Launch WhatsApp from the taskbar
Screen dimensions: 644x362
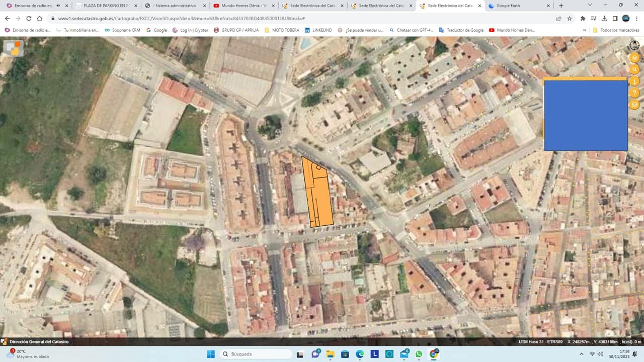click(x=419, y=354)
